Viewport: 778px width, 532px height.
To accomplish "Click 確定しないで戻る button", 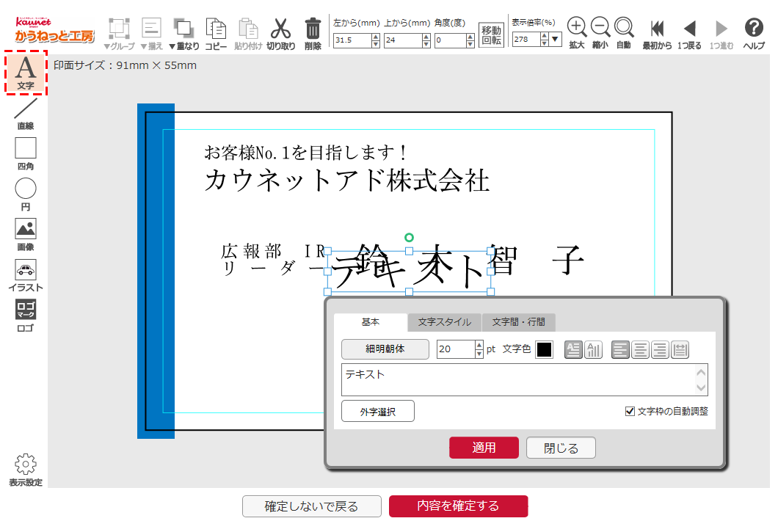I will click(x=312, y=506).
